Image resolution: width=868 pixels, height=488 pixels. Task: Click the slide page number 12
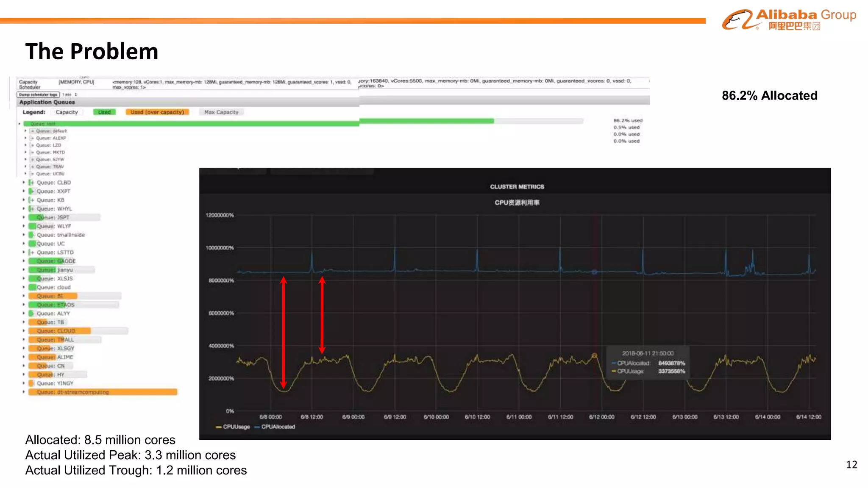[851, 465]
